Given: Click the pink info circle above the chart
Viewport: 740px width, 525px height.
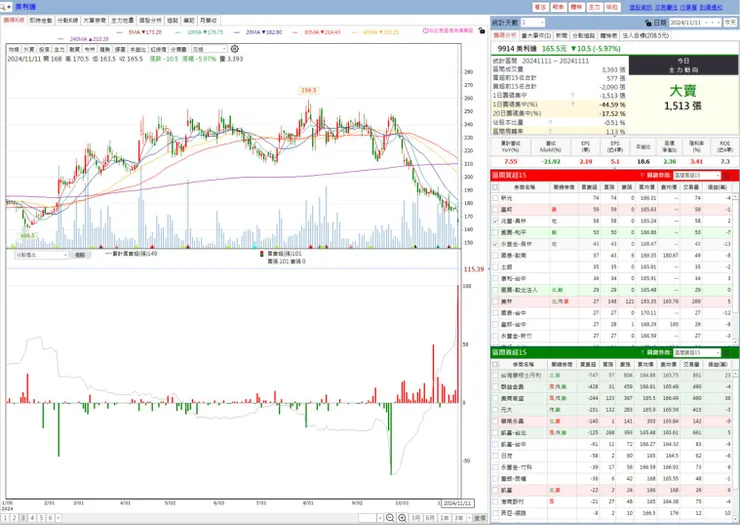Looking at the screenshot, I should (x=425, y=30).
